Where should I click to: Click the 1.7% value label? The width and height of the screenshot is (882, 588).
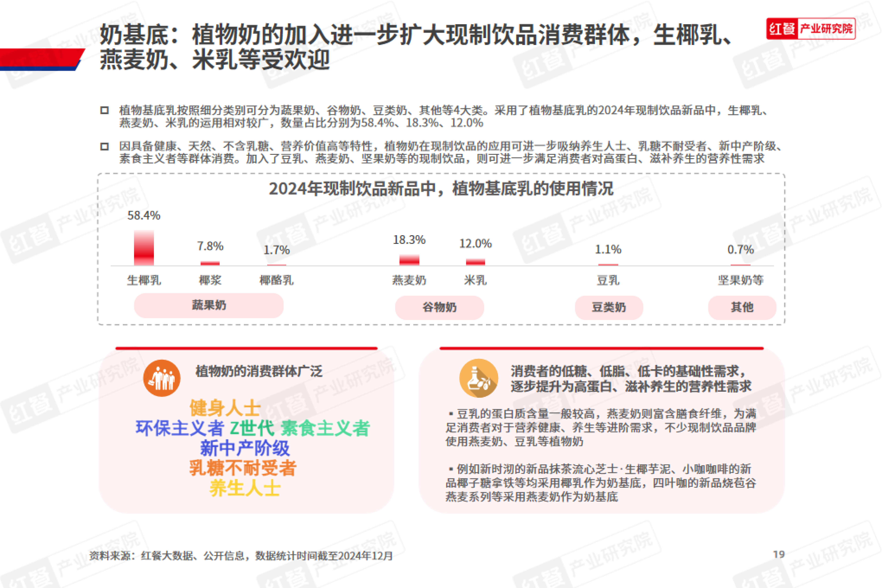pos(277,250)
